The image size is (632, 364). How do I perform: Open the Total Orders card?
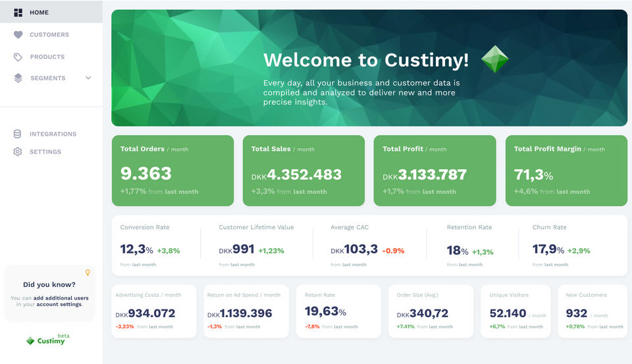click(x=173, y=170)
